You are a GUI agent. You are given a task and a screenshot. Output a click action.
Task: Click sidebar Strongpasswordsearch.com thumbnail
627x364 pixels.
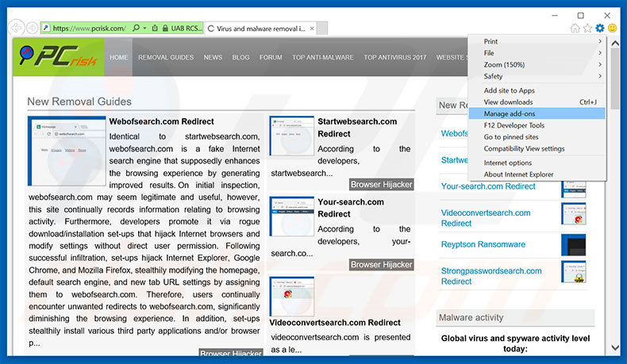tap(573, 272)
